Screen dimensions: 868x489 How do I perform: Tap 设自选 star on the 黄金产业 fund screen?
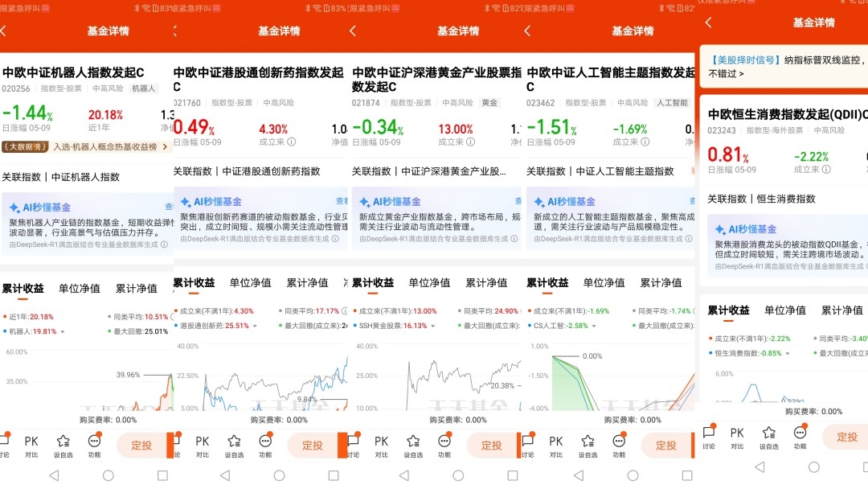(x=413, y=446)
